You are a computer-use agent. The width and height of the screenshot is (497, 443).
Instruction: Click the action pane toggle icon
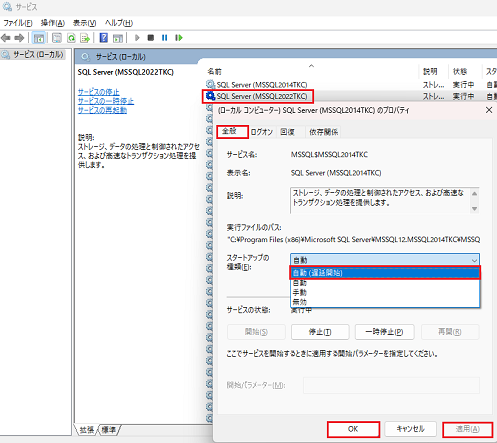pos(118,38)
